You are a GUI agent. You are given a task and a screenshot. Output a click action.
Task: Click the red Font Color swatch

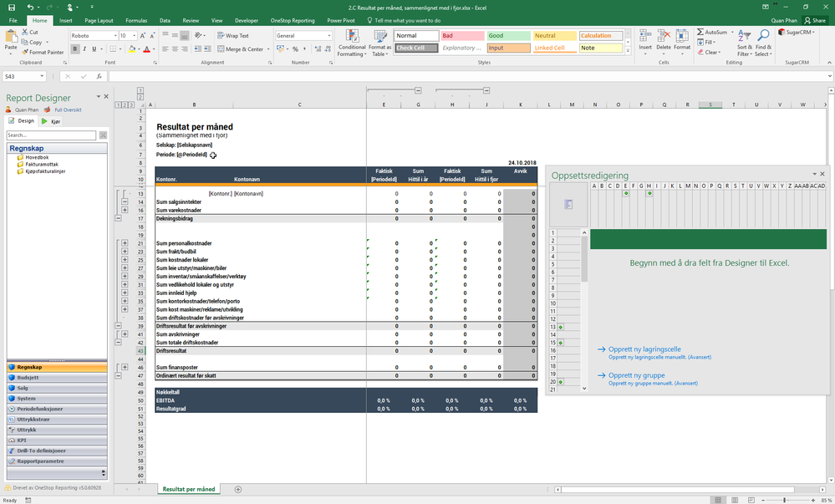pyautogui.click(x=147, y=49)
